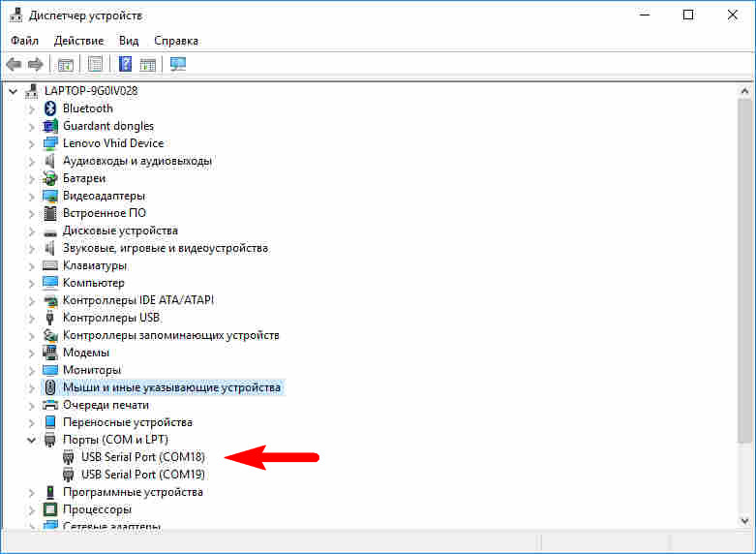The width and height of the screenshot is (756, 554).
Task: Click the Мониторы monitor icon
Action: click(50, 370)
